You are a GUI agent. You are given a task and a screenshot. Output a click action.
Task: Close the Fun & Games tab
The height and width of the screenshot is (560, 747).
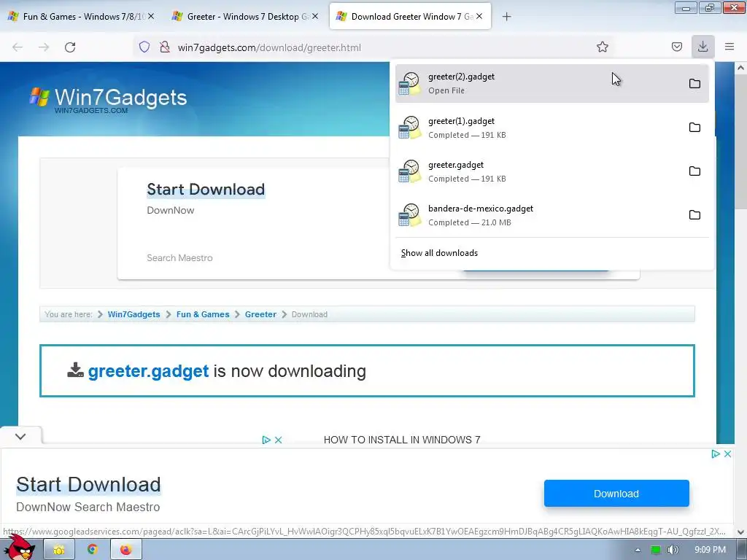(151, 16)
